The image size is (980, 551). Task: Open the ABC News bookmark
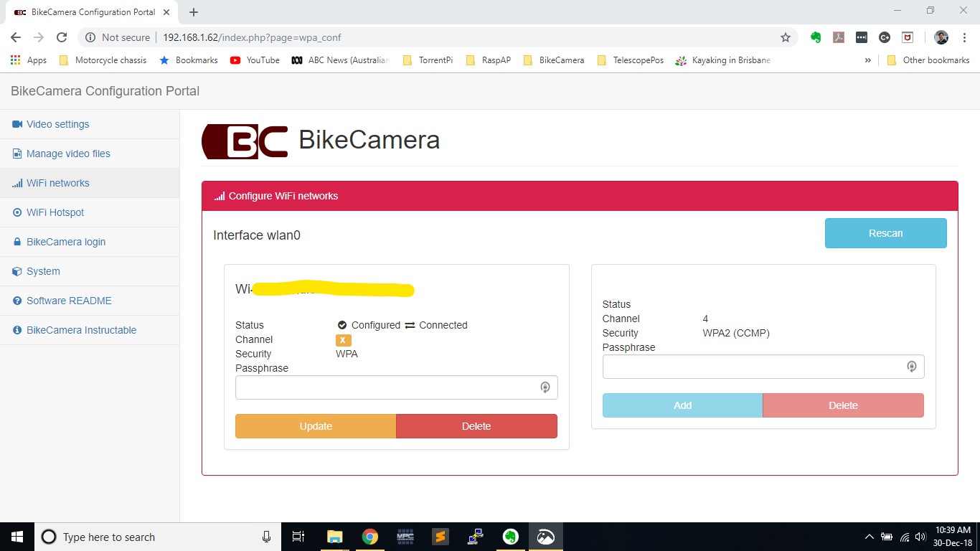click(340, 60)
